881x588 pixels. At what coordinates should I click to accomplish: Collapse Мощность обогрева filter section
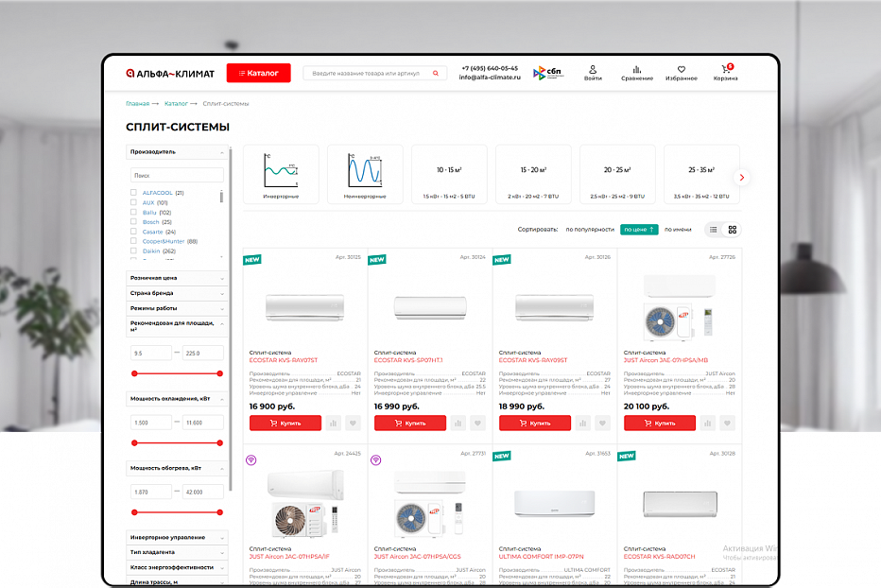(x=177, y=468)
